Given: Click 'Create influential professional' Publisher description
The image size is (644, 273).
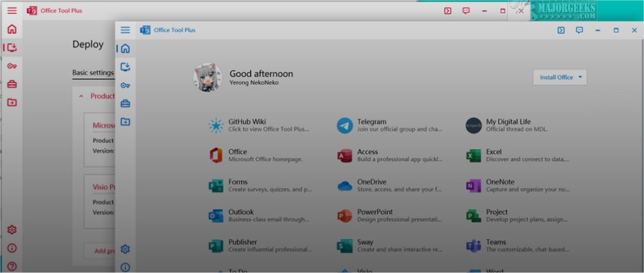Looking at the screenshot, I should (x=270, y=250).
